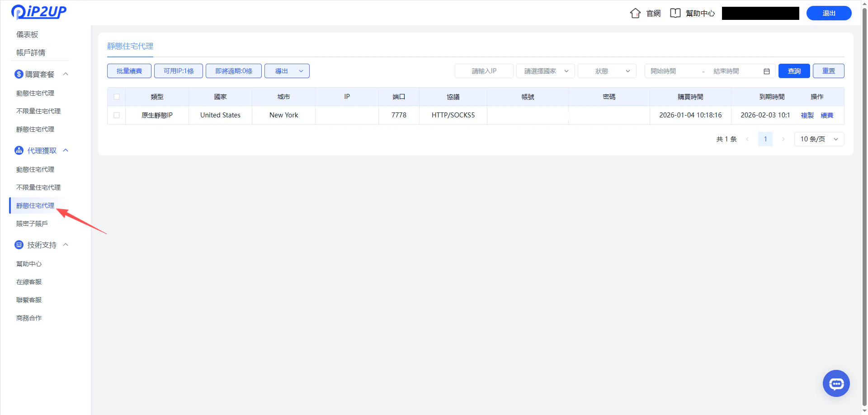The image size is (868, 415).
Task: Click the 幫助中心 book icon
Action: 675,13
